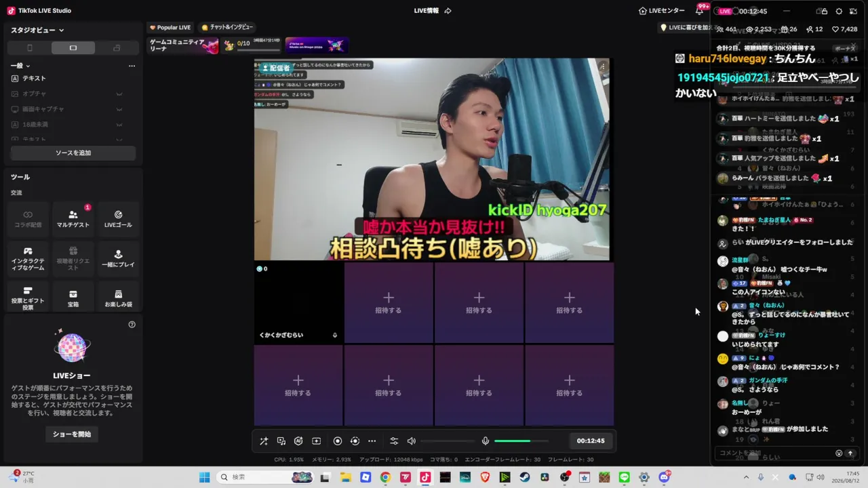Open the マルチゲスト tool
868x488 pixels.
[x=73, y=219]
